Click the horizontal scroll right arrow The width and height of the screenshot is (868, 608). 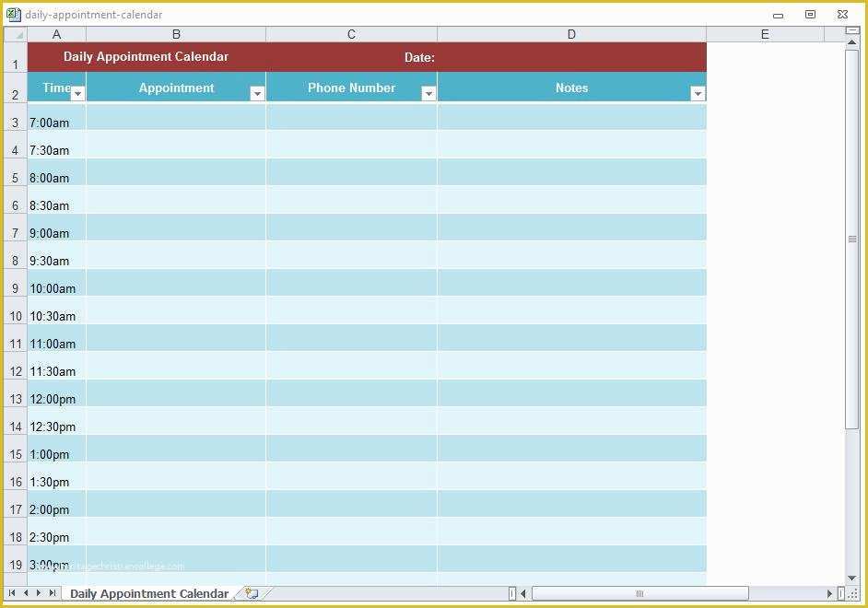[829, 593]
